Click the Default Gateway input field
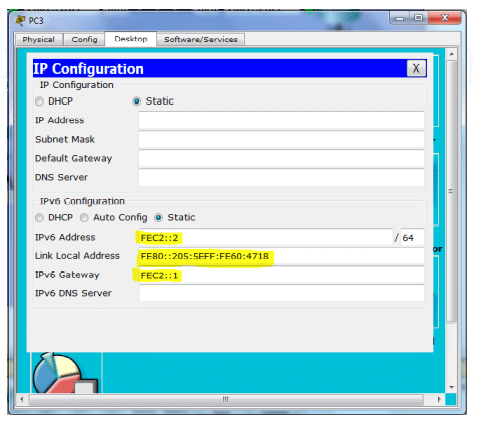481x422 pixels. point(281,158)
